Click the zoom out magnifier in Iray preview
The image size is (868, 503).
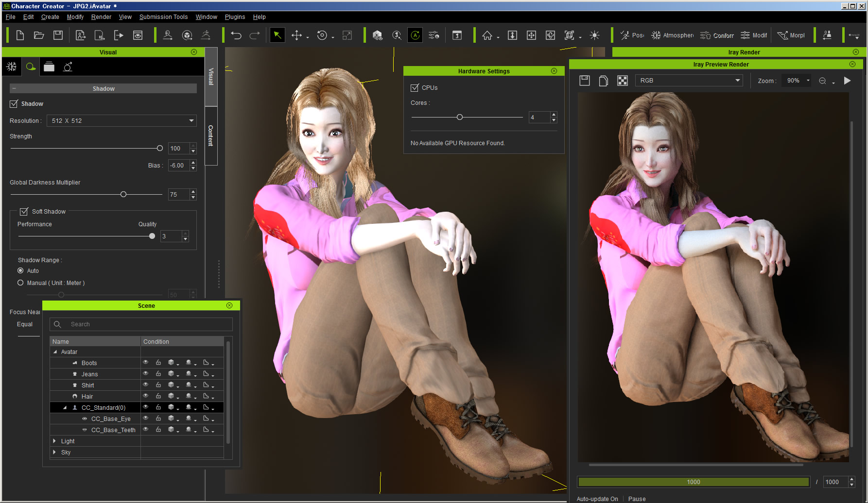(x=822, y=81)
